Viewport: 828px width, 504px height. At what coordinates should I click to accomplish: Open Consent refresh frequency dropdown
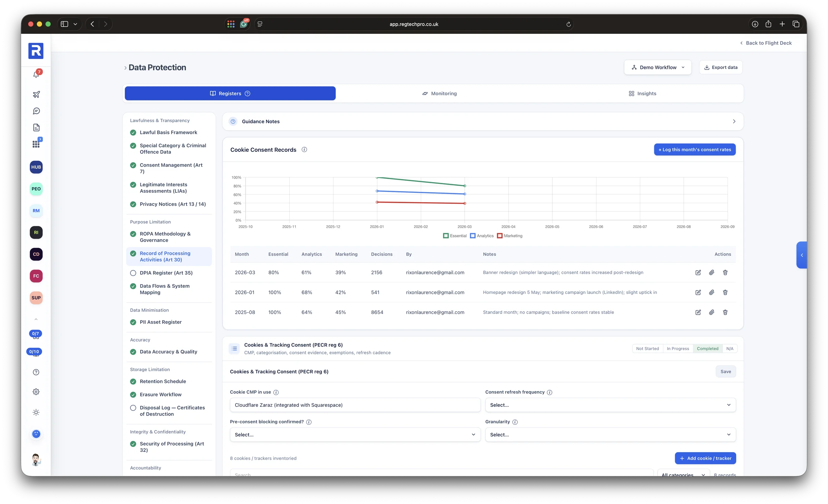click(610, 405)
